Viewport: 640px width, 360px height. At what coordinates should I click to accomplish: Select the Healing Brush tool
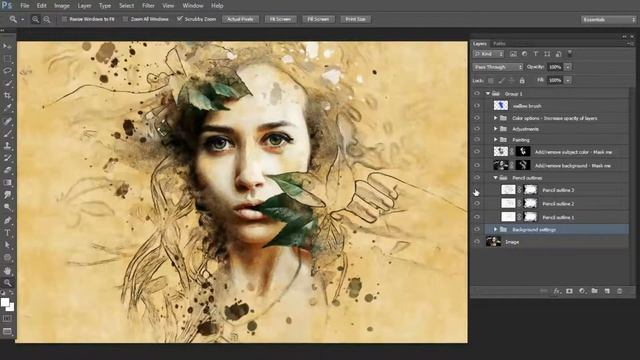tap(7, 121)
